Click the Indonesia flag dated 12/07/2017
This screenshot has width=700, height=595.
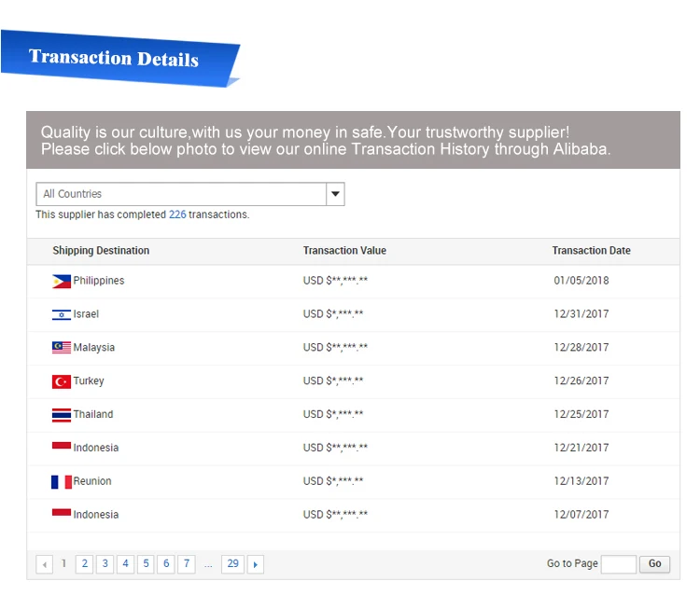coord(62,514)
